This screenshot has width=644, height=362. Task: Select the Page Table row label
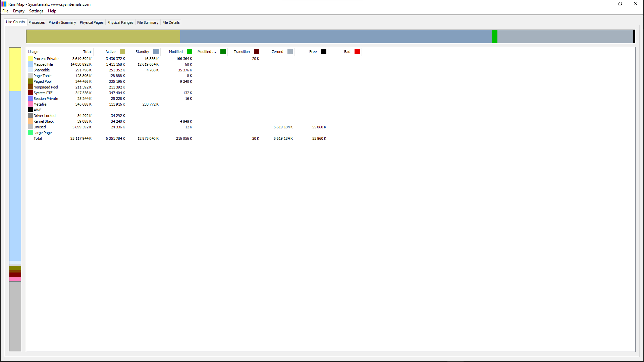[x=43, y=76]
